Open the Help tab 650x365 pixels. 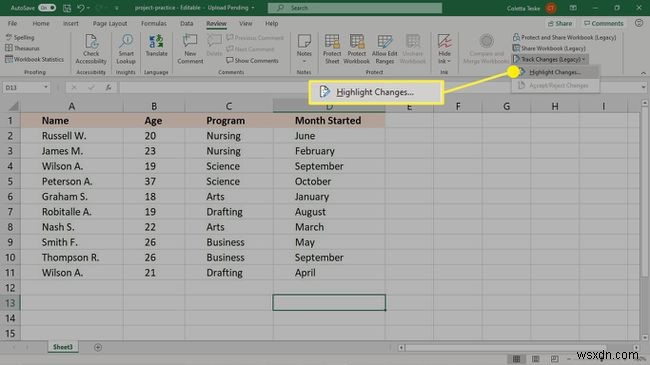click(x=272, y=24)
